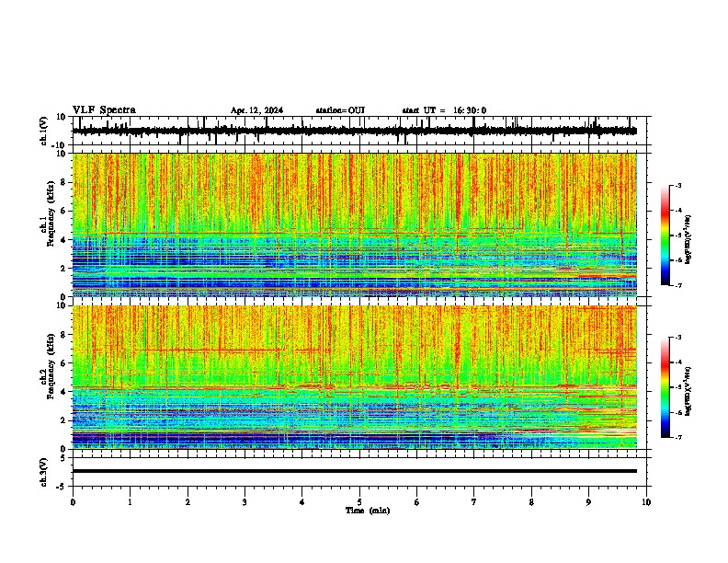Click time axis tick label "9"
The image size is (728, 563).
click(x=588, y=502)
